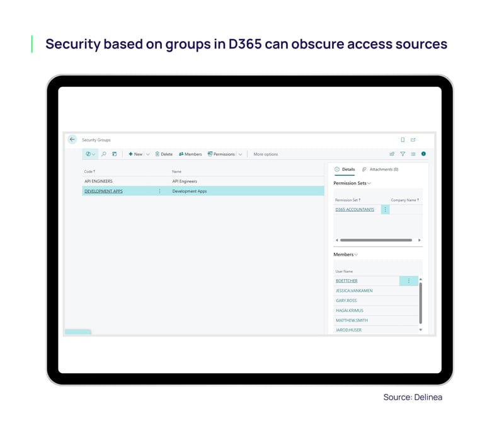
Task: Click the left scroll arrow in Permission Sets
Action: pos(336,240)
